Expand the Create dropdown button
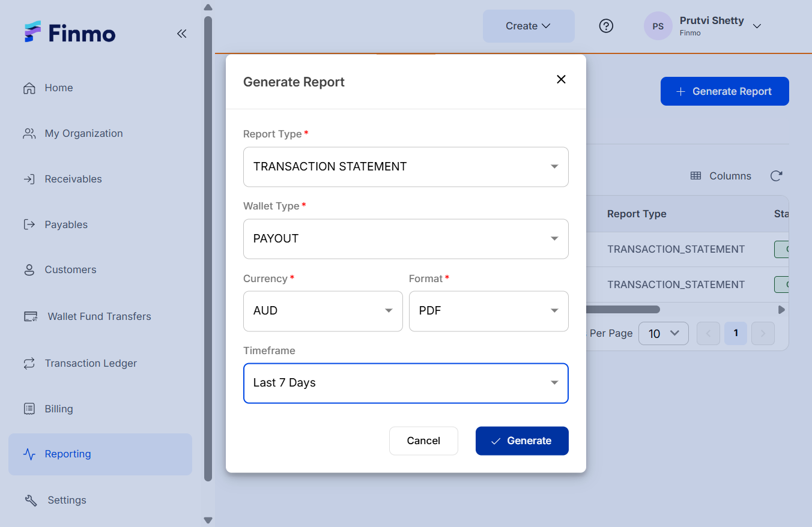 (x=529, y=26)
